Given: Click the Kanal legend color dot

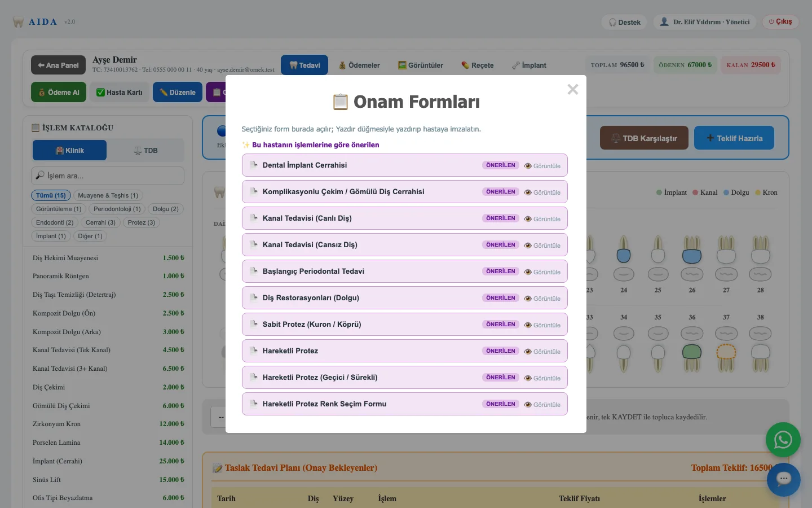Looking at the screenshot, I should [695, 192].
